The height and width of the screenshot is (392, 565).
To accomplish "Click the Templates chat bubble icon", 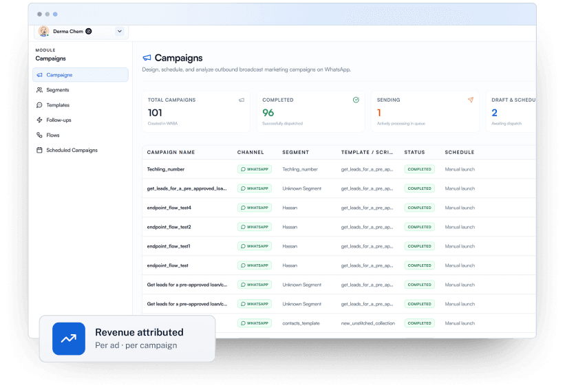I will tap(39, 105).
